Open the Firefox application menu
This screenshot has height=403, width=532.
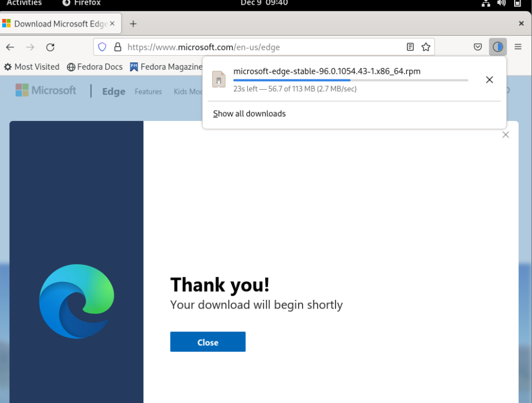tap(517, 47)
